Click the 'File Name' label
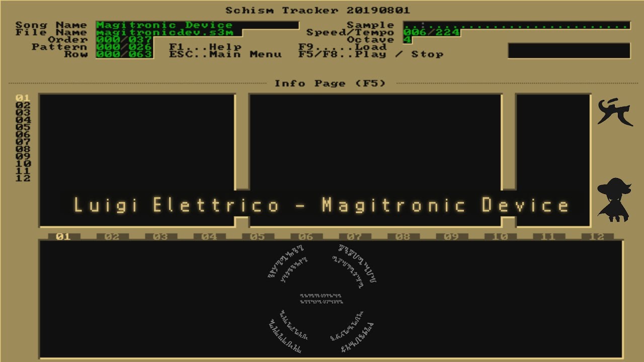644x362 pixels. pyautogui.click(x=51, y=33)
